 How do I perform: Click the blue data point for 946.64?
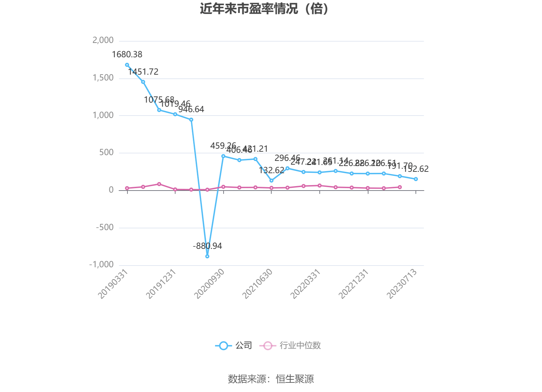(191, 120)
